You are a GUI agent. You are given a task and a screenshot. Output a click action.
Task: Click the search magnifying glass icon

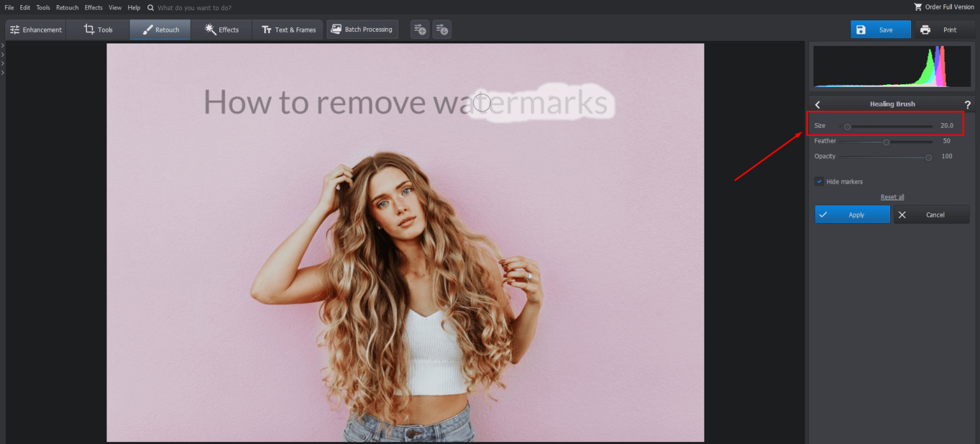149,8
